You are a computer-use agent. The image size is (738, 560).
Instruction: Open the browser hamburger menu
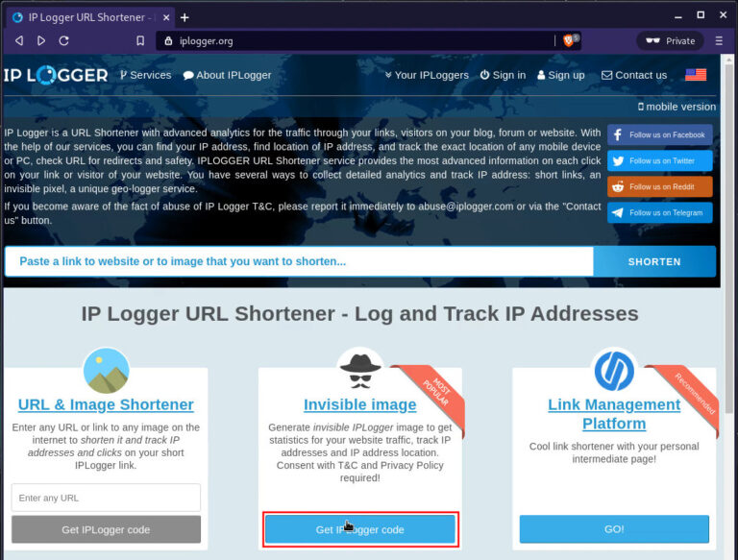click(719, 40)
